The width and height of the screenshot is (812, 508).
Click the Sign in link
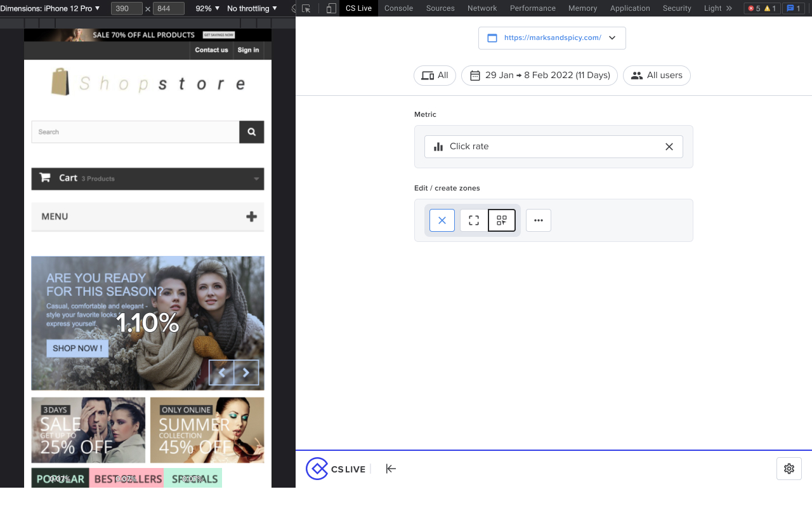click(x=248, y=50)
